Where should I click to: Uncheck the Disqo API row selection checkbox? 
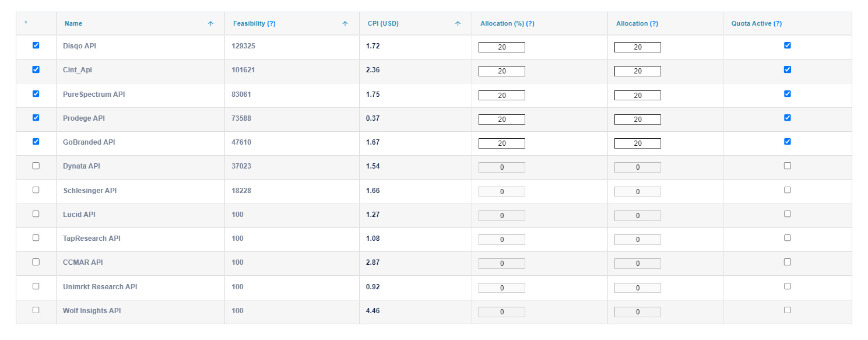[x=36, y=45]
